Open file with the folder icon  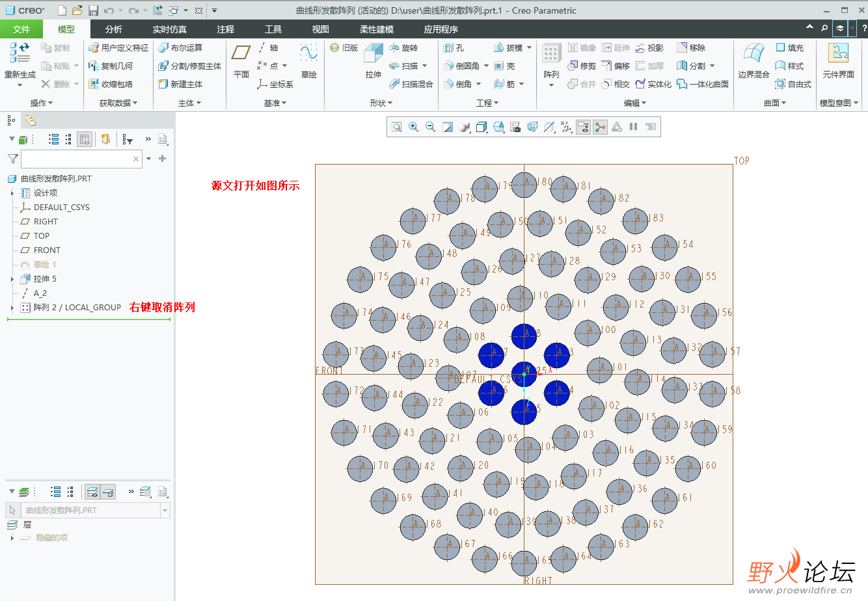pyautogui.click(x=77, y=10)
